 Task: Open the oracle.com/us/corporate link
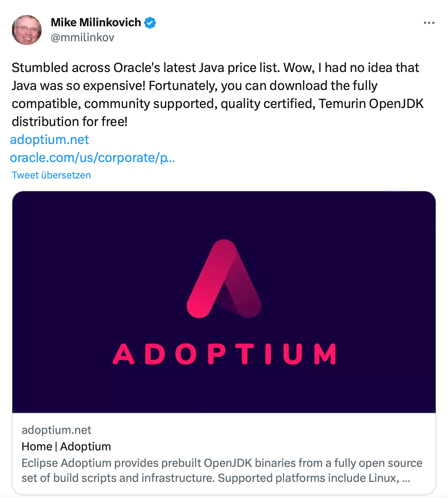92,157
